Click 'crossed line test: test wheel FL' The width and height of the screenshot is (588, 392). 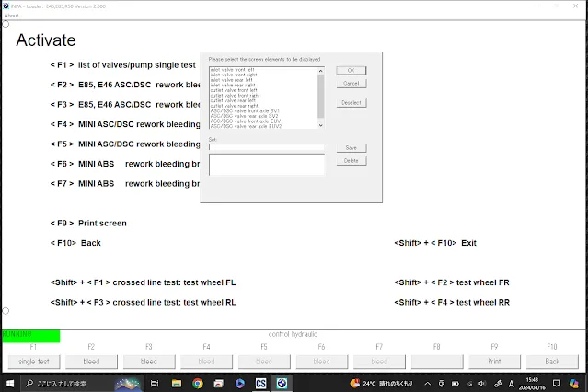click(x=174, y=282)
